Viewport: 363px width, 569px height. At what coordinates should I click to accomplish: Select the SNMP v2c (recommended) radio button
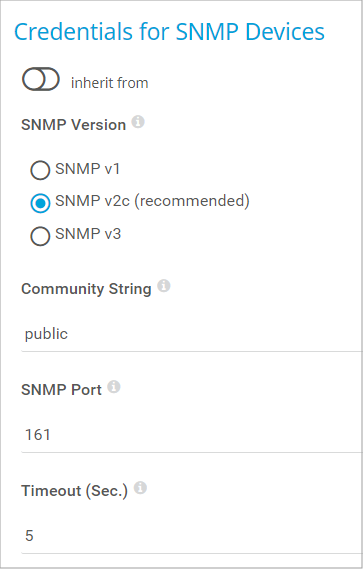click(x=40, y=203)
